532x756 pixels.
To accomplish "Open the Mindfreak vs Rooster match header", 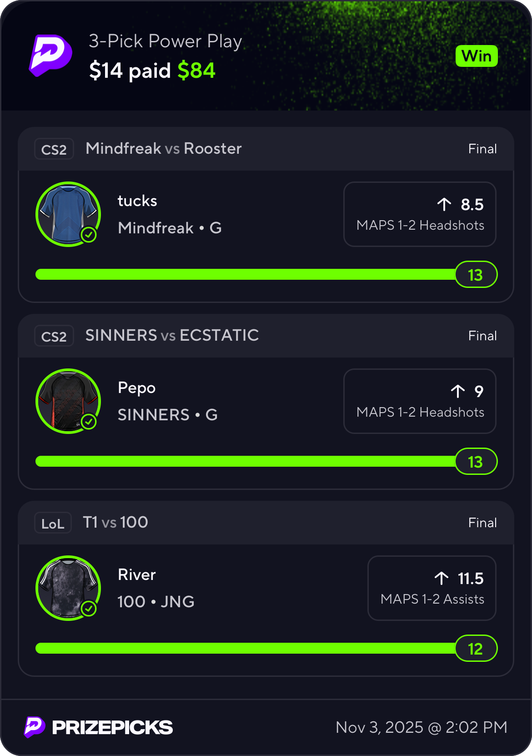I will point(164,149).
